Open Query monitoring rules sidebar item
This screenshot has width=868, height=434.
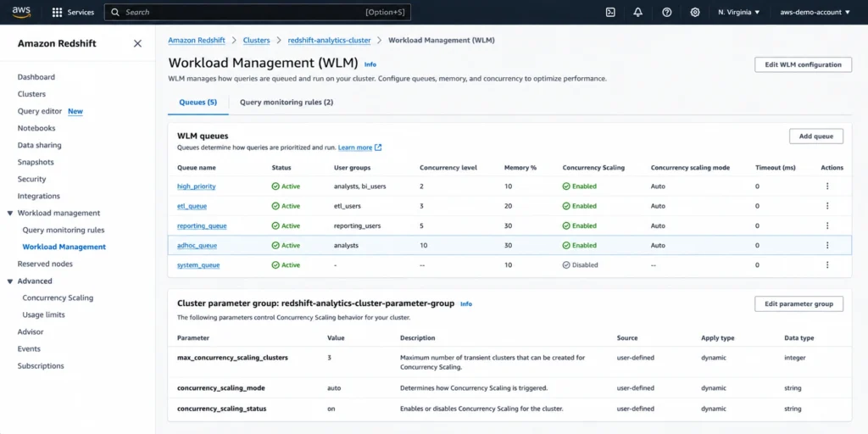pyautogui.click(x=64, y=230)
